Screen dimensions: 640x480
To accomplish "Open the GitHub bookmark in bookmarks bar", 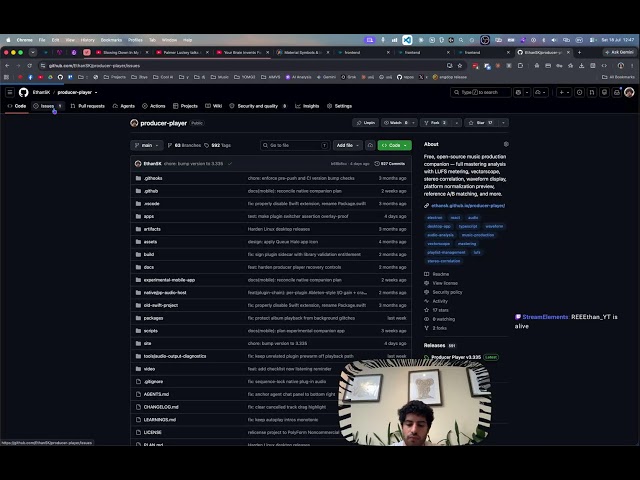I will click(x=60, y=77).
